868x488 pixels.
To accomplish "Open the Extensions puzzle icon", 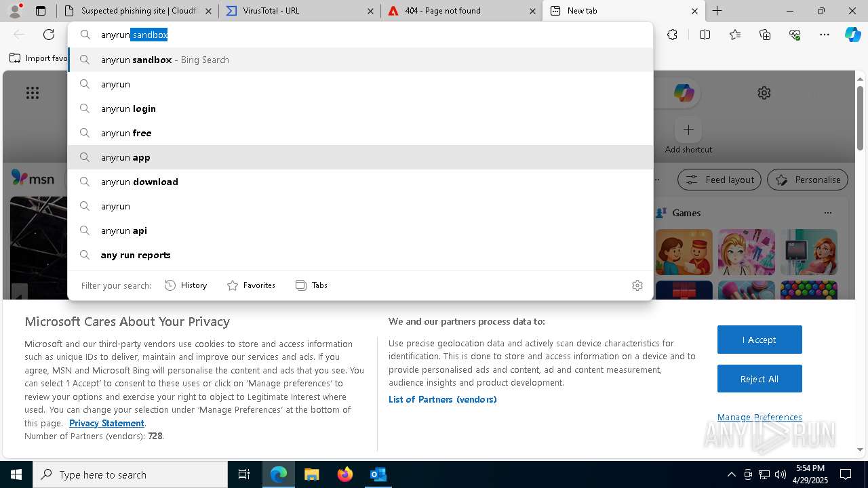I will (x=672, y=35).
